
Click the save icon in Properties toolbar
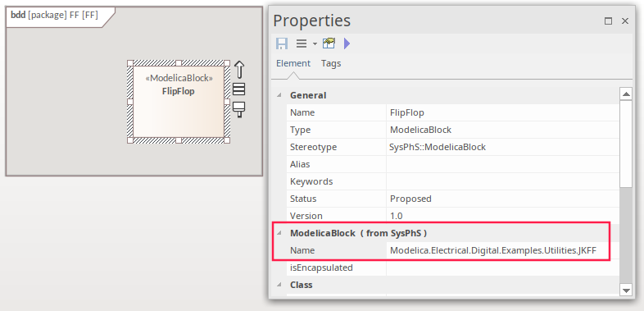coord(282,43)
